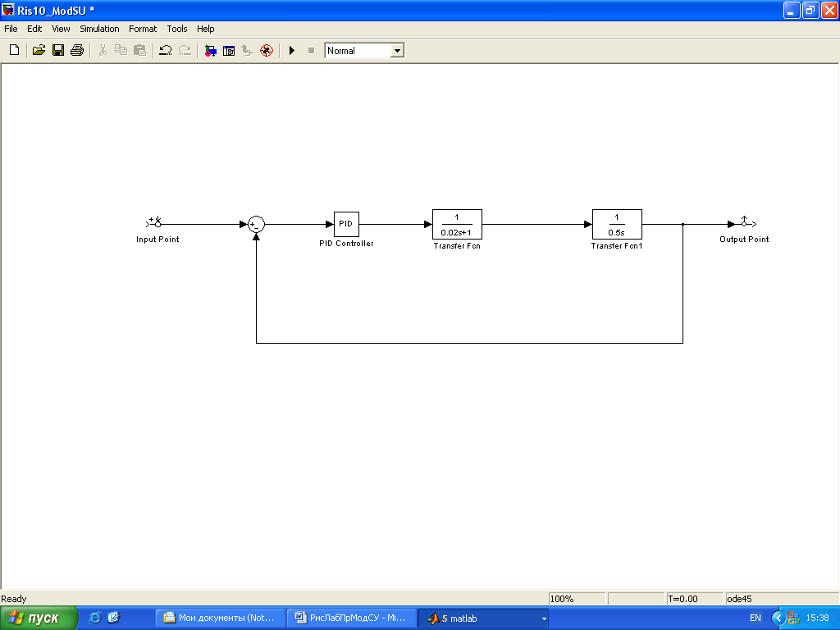
Task: Switch to 'Мои документы' taskbar window
Action: pos(220,619)
